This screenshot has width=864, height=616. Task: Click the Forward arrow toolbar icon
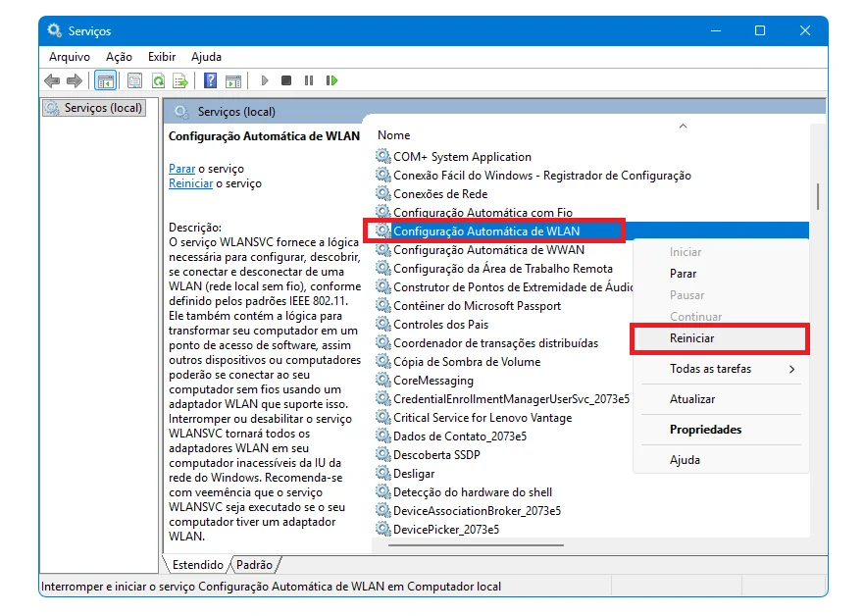(74, 81)
